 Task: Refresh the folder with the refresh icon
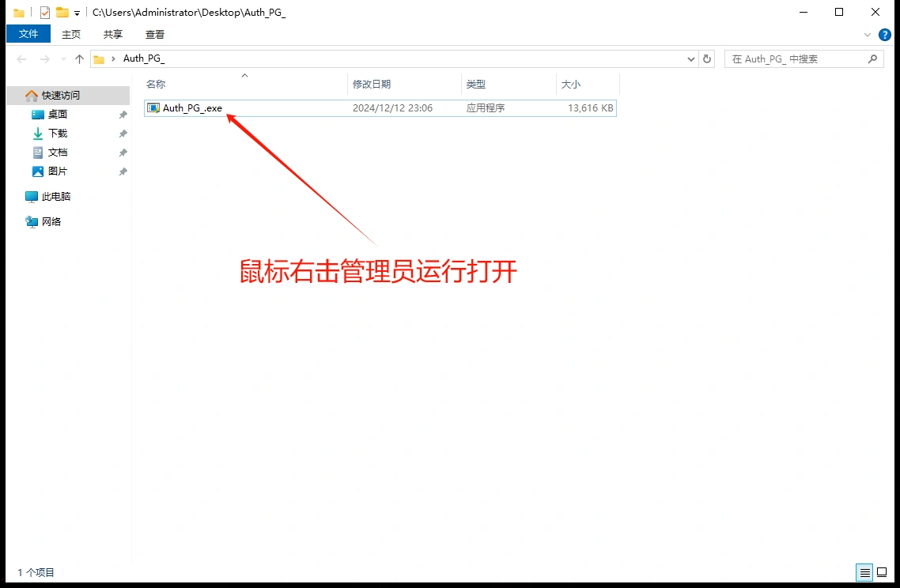tap(706, 58)
